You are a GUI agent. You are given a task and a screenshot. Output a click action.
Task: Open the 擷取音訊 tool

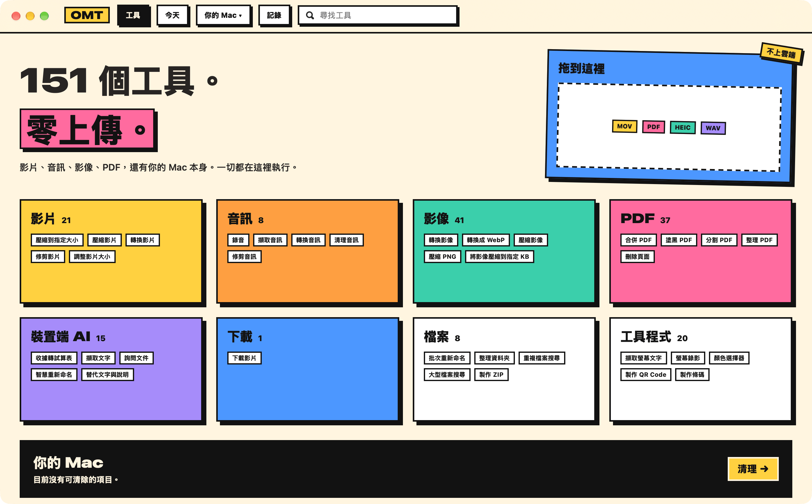pyautogui.click(x=270, y=240)
